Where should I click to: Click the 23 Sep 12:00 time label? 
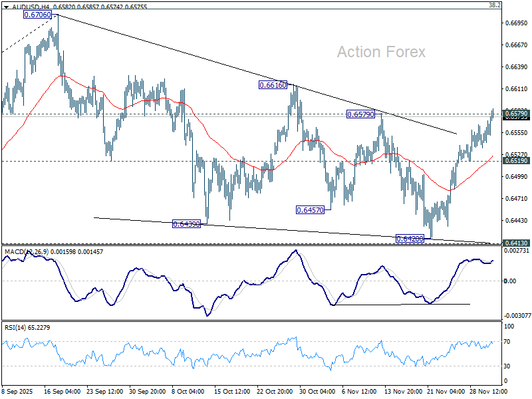coord(105,391)
